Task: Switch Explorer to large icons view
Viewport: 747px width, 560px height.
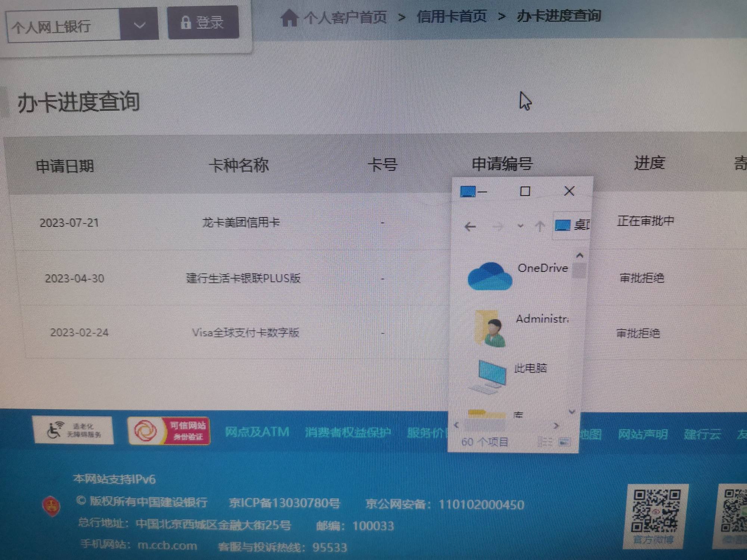Action: [565, 442]
